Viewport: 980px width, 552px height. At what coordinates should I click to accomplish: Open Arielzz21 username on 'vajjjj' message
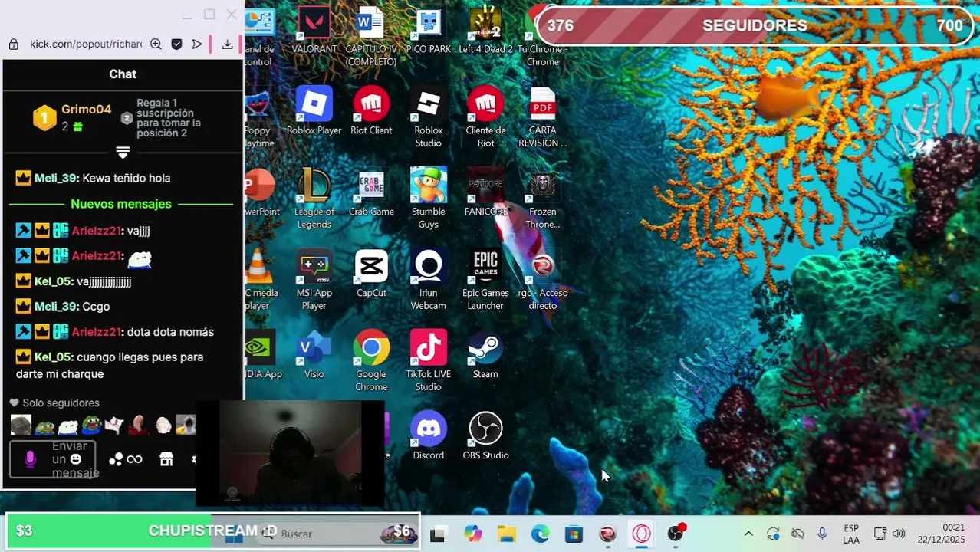[97, 231]
